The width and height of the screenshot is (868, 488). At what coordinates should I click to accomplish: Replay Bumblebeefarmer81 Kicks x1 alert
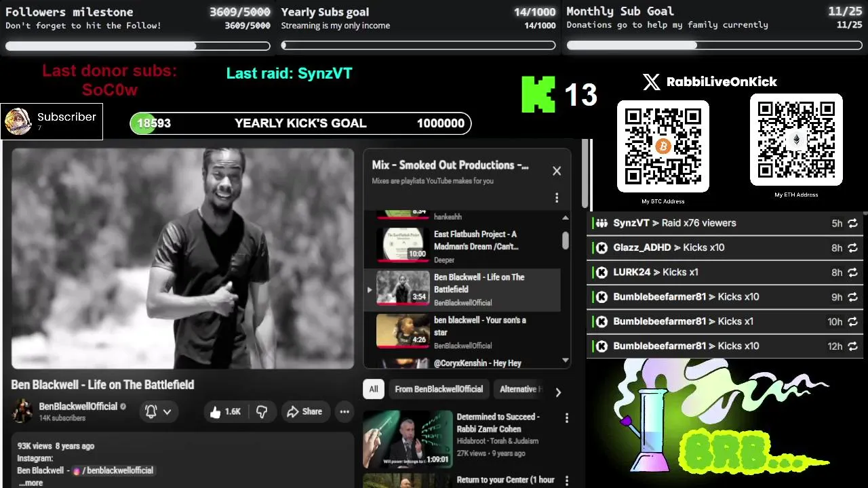click(x=852, y=322)
